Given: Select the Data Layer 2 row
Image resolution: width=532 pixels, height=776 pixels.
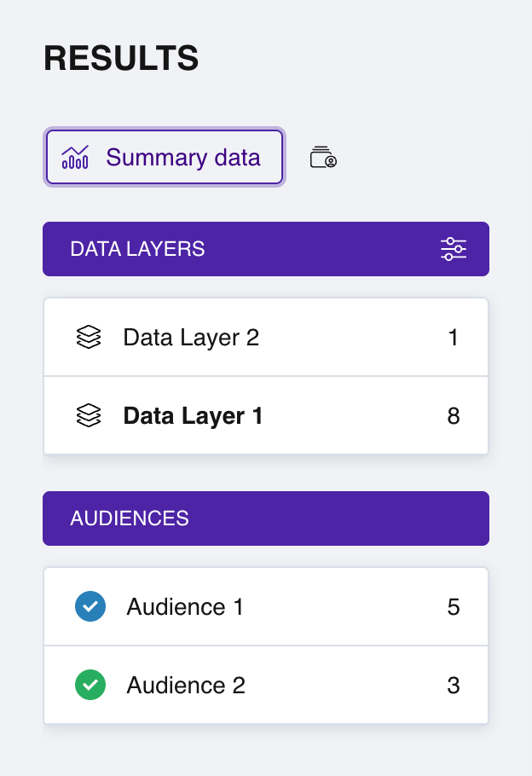Looking at the screenshot, I should [266, 337].
